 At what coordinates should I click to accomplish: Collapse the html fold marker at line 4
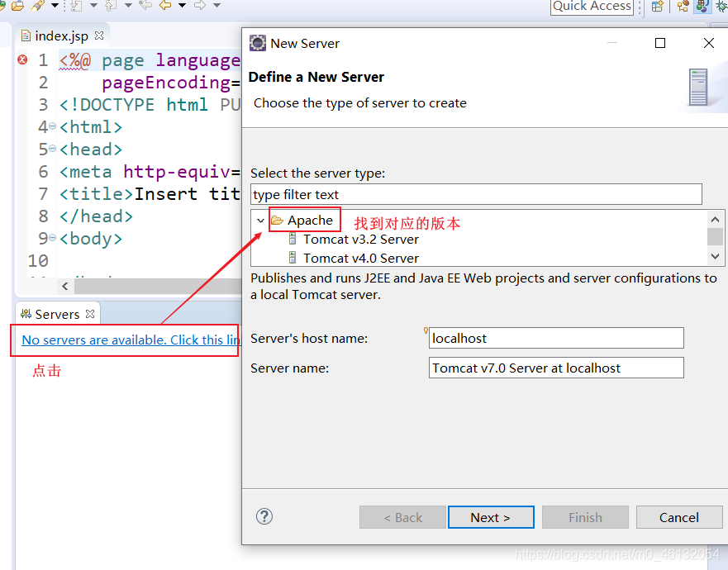coord(52,126)
